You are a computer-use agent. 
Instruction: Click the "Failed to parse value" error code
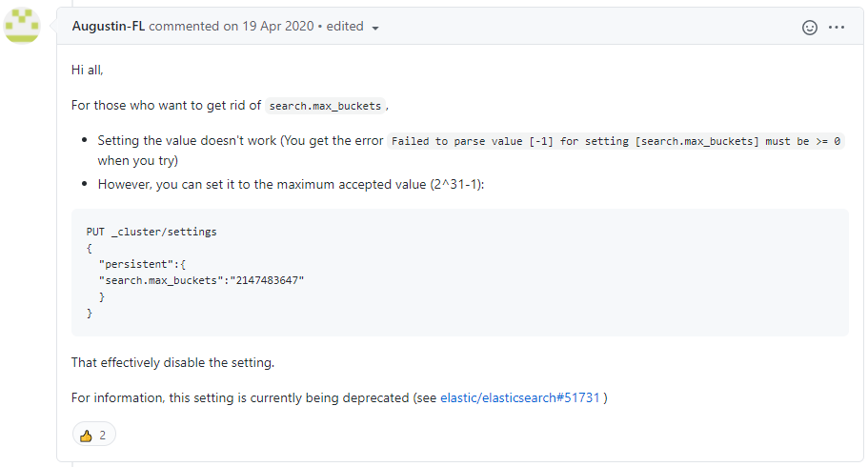coord(616,141)
